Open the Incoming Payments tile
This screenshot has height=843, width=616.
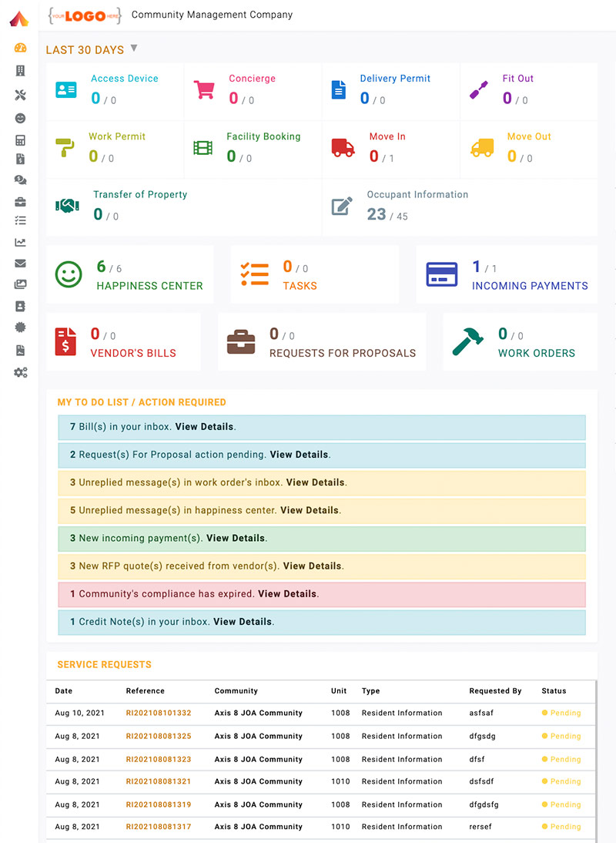pyautogui.click(x=507, y=275)
